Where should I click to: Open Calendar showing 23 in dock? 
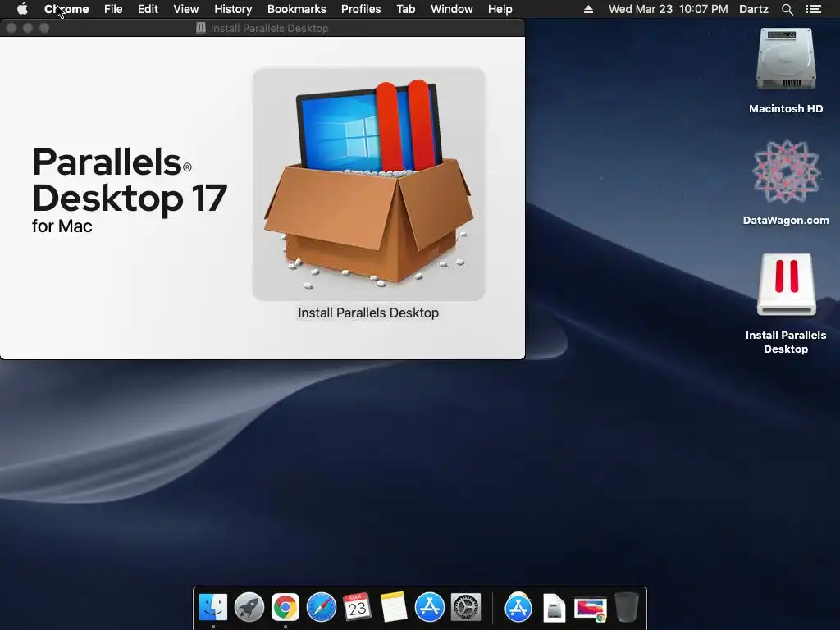click(357, 608)
